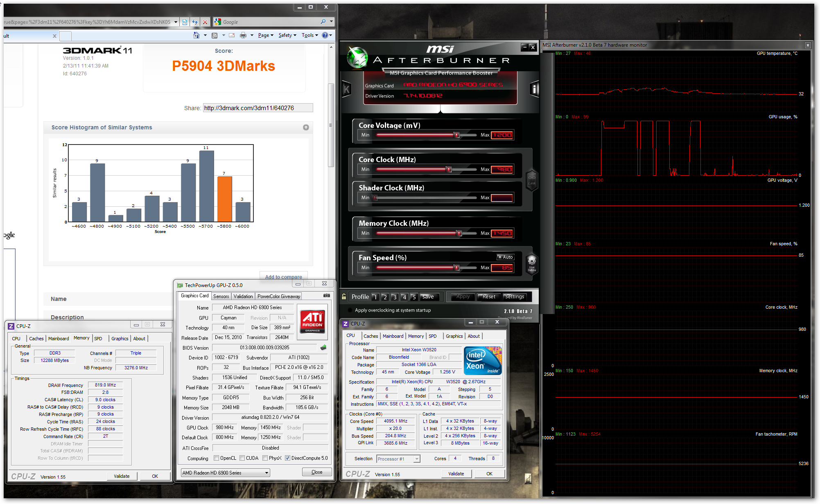820x504 pixels.
Task: Click the Compatibility View broken-page icon
Action: 185,22
